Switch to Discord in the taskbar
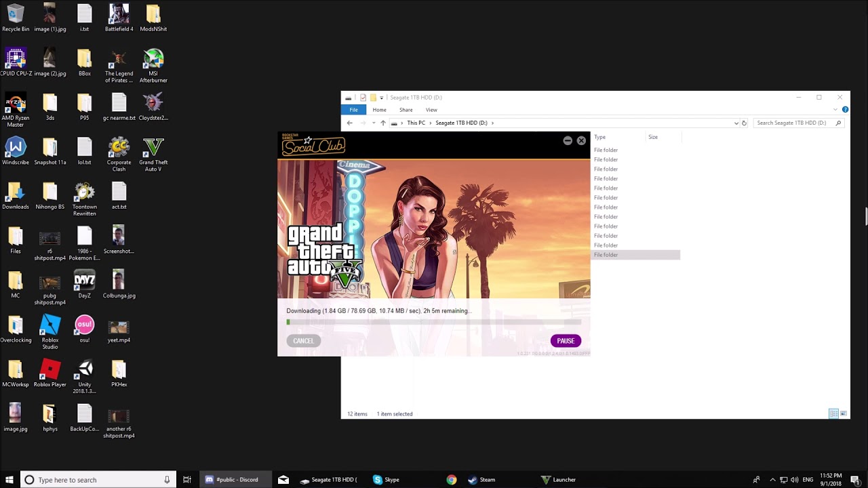This screenshot has height=488, width=868. click(x=235, y=480)
